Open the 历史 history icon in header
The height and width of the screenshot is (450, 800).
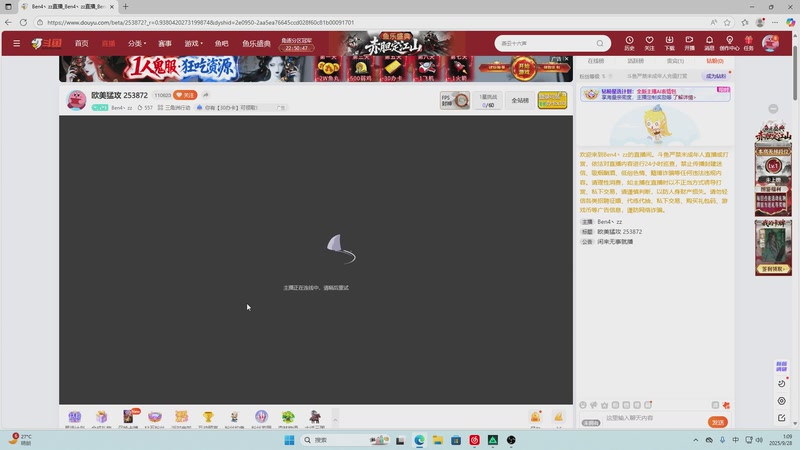(629, 43)
